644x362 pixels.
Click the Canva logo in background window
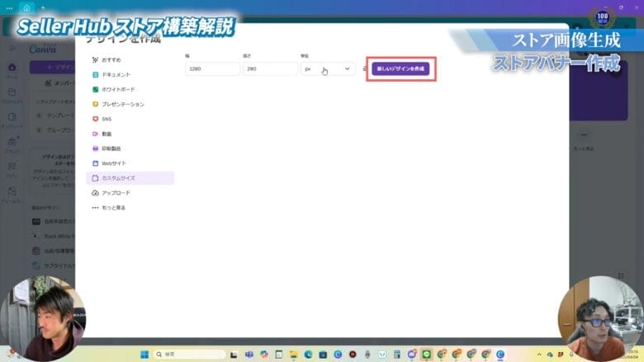pos(43,49)
